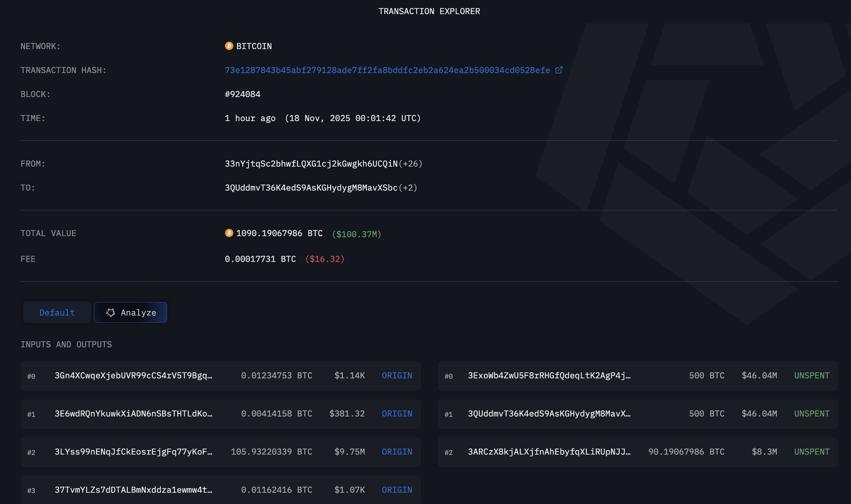This screenshot has height=504, width=851.
Task: Click the Bitcoin logo next to BITCOIN label
Action: (229, 46)
